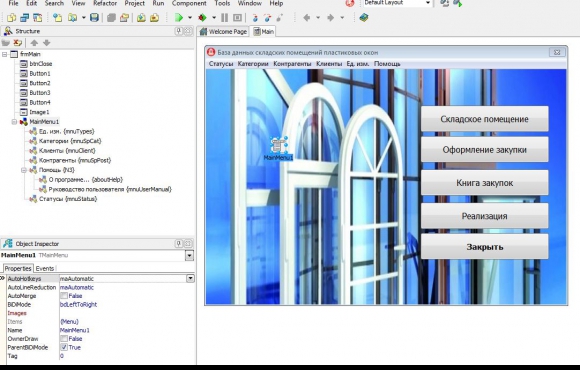Click the back navigation arrow in toolbar
Screen dimensions: 580x370
pos(307,17)
